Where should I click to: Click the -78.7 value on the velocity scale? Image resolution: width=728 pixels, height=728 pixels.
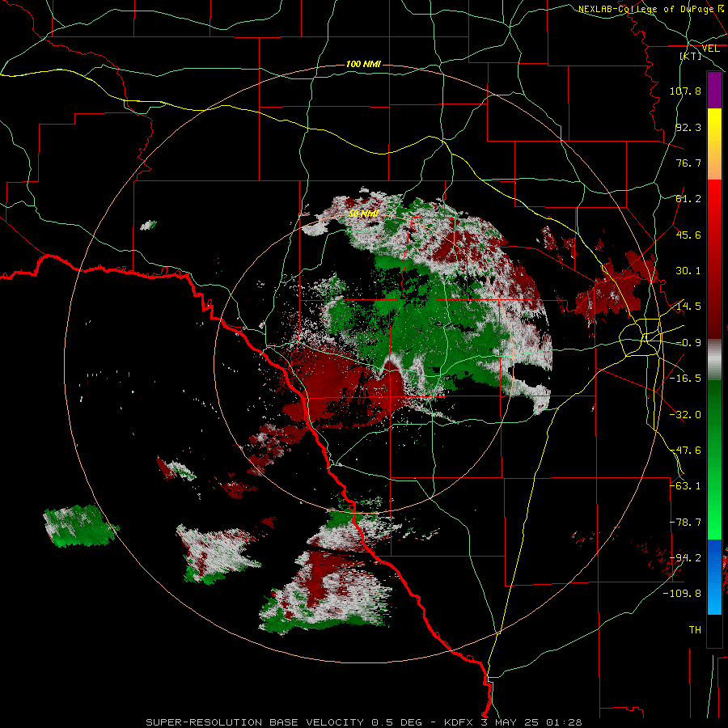[x=685, y=523]
